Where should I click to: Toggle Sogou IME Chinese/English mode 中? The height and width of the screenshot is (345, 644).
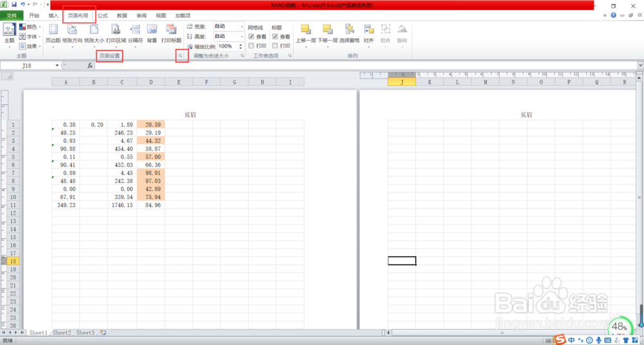571,340
